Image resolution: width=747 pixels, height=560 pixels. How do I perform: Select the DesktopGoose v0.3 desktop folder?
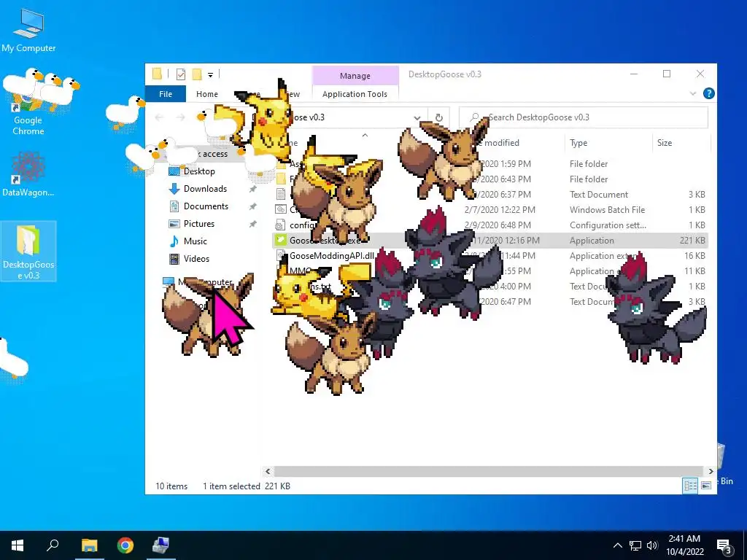[x=28, y=252]
